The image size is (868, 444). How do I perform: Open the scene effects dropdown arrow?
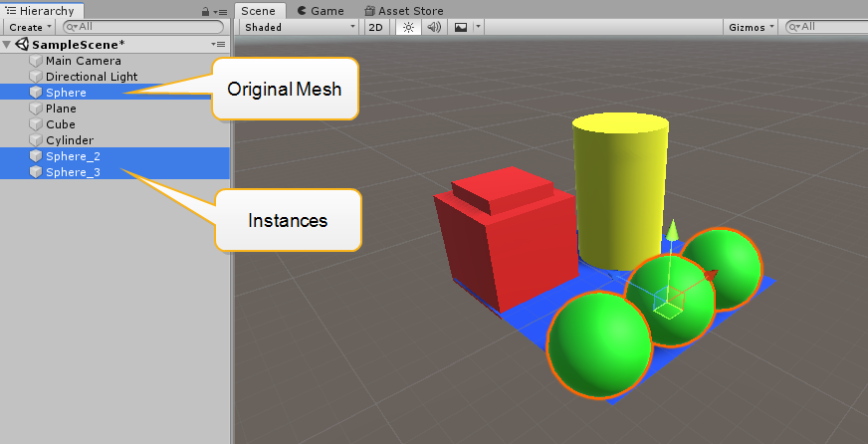coord(478,27)
